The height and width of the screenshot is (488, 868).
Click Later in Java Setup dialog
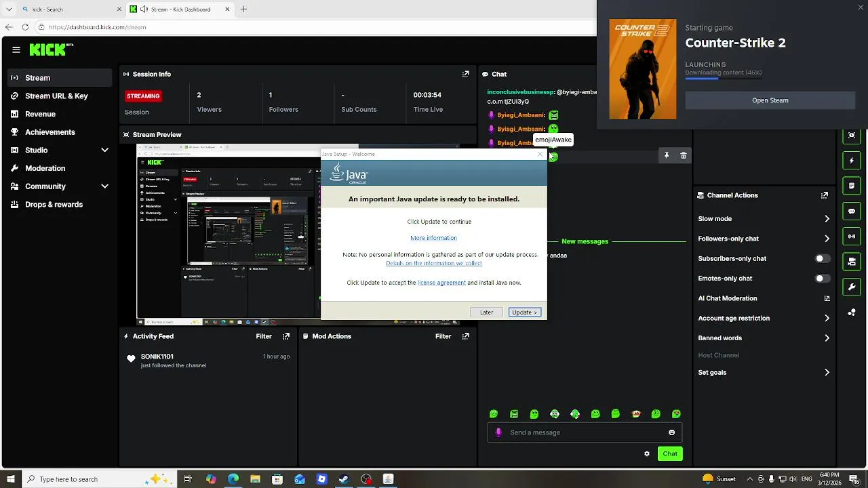tap(486, 312)
